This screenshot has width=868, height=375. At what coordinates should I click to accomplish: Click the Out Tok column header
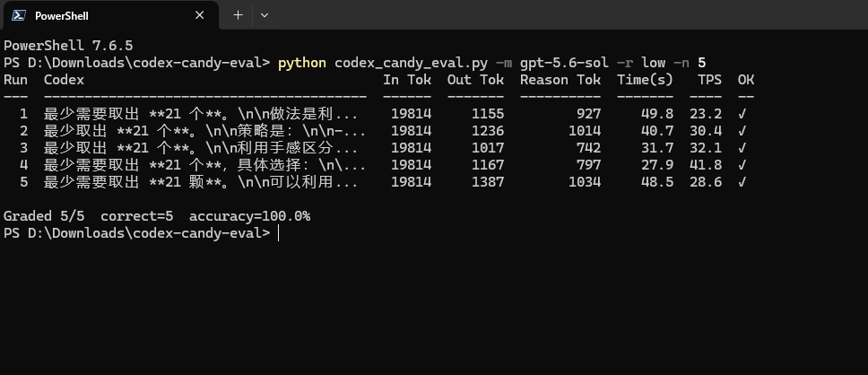point(475,80)
